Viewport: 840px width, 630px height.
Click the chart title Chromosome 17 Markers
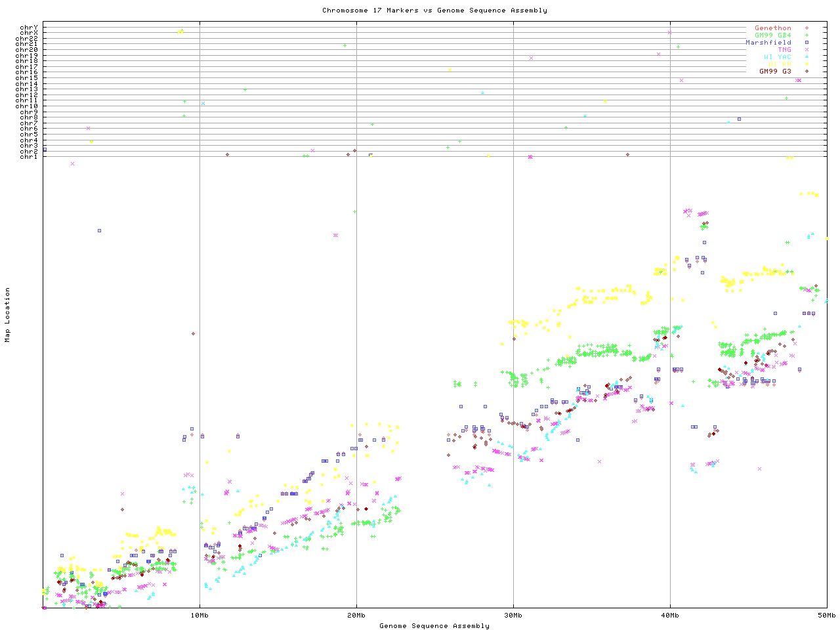[x=434, y=10]
